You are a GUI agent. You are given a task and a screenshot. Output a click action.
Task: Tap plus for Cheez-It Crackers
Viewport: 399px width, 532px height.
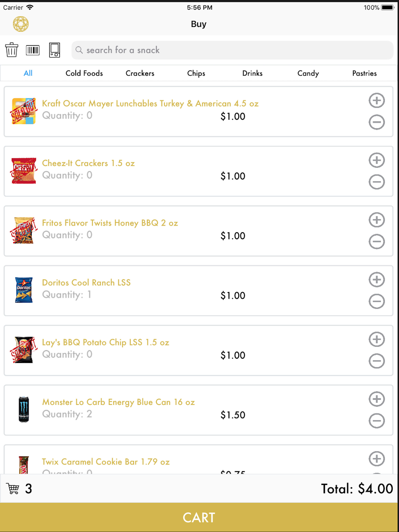(377, 160)
